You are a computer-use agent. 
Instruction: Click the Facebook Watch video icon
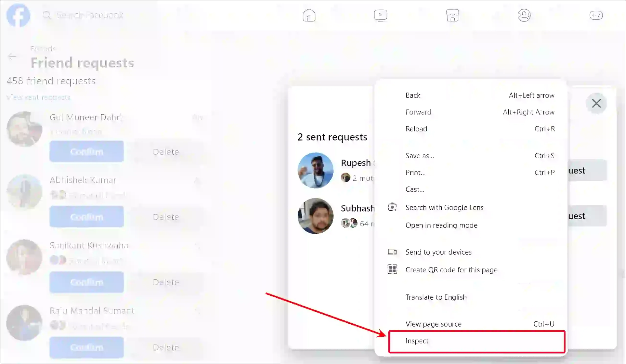380,15
